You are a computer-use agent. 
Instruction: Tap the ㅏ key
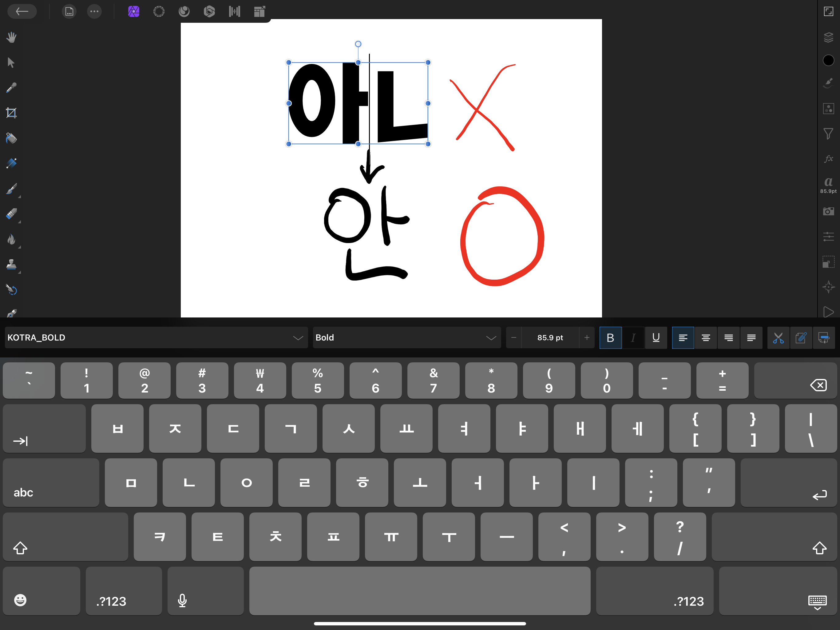tap(535, 483)
